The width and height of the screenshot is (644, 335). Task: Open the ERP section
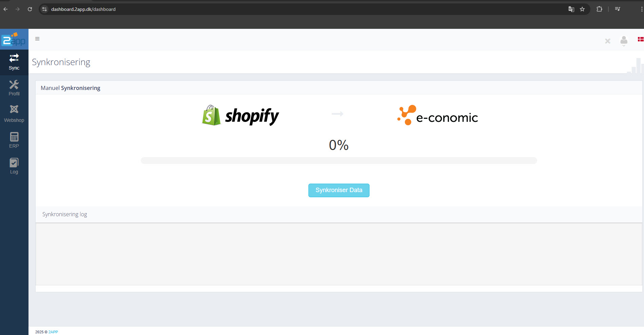(14, 140)
